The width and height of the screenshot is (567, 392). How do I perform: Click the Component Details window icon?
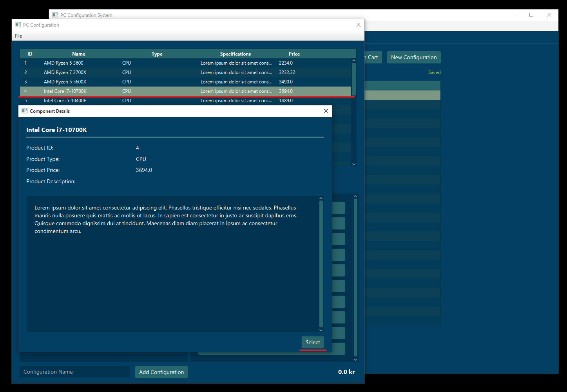(25, 111)
